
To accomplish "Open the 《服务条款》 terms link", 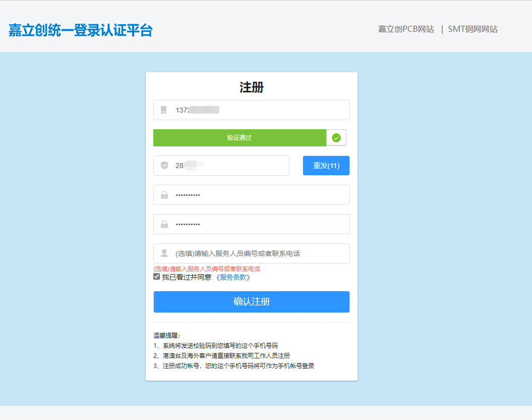I will pyautogui.click(x=232, y=277).
